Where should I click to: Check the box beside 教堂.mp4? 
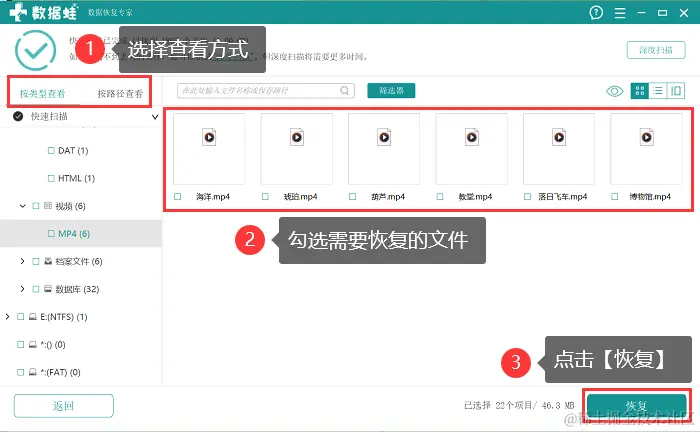point(440,196)
